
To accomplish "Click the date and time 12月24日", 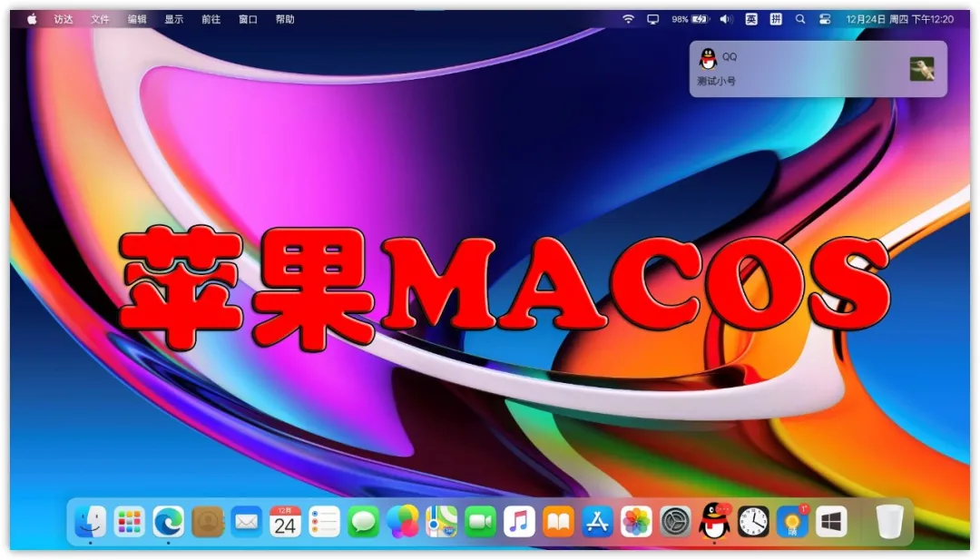I will coord(899,19).
